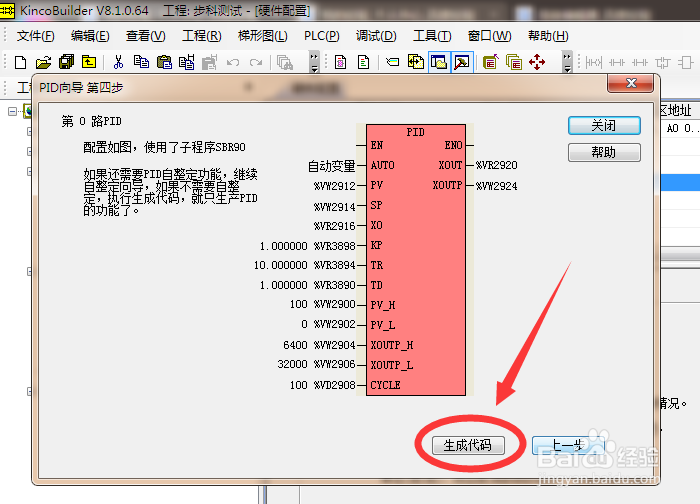Viewport: 700px width, 504px height.
Task: Click the New project icon
Action: 21,62
